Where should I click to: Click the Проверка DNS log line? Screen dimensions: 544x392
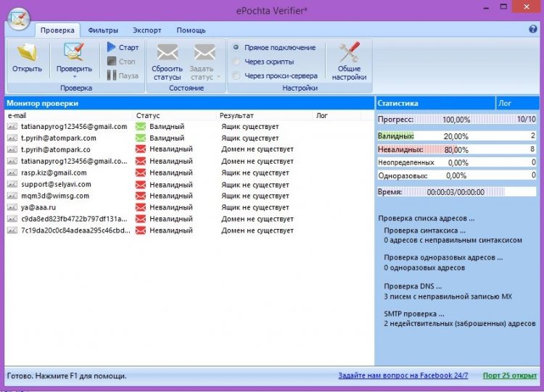[x=413, y=286]
